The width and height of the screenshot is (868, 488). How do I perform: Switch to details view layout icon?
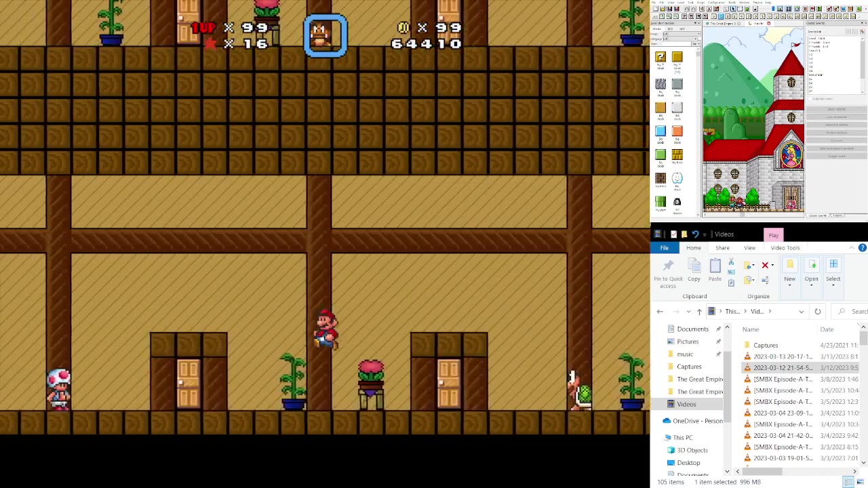coord(848,482)
